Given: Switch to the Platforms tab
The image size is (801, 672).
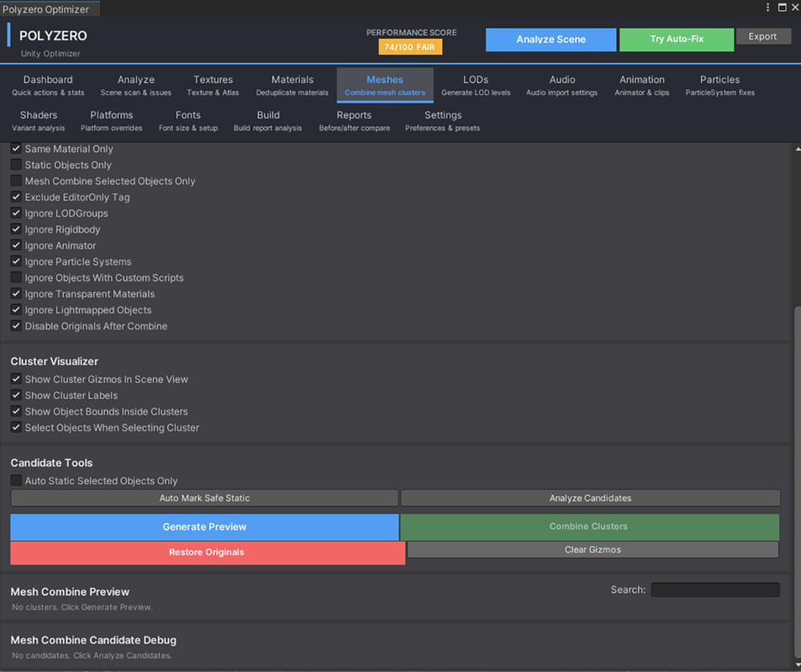Looking at the screenshot, I should [x=111, y=121].
